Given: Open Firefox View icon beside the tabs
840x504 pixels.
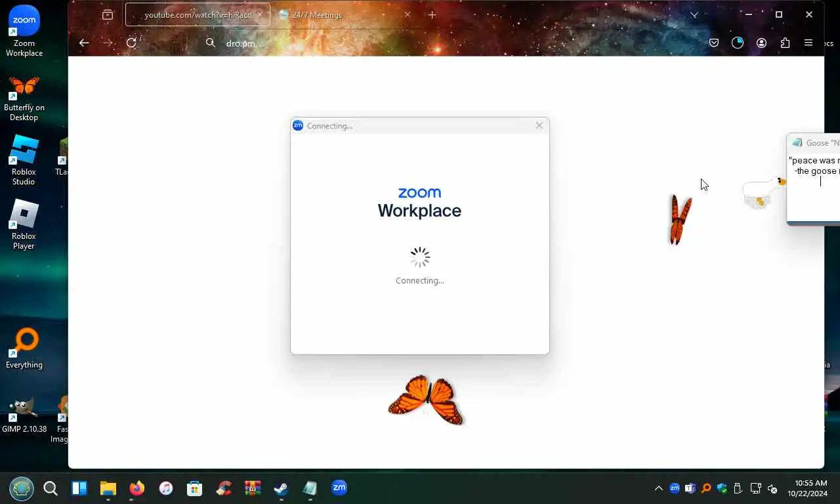Looking at the screenshot, I should [108, 14].
